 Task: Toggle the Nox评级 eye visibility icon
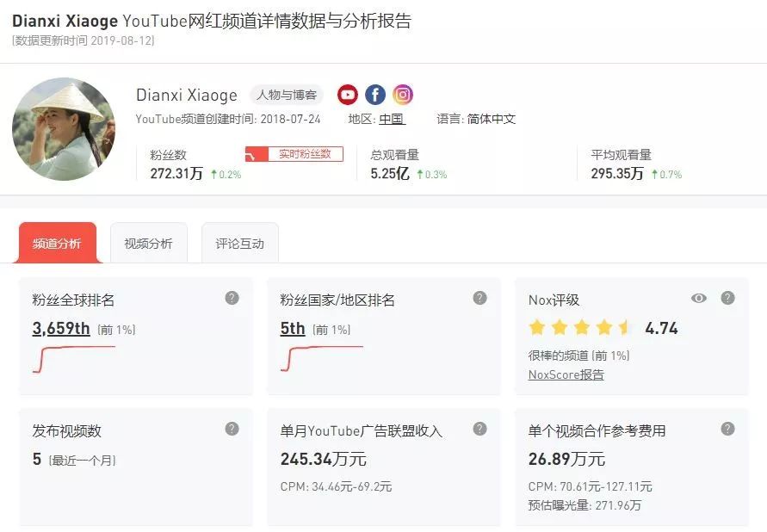point(699,298)
